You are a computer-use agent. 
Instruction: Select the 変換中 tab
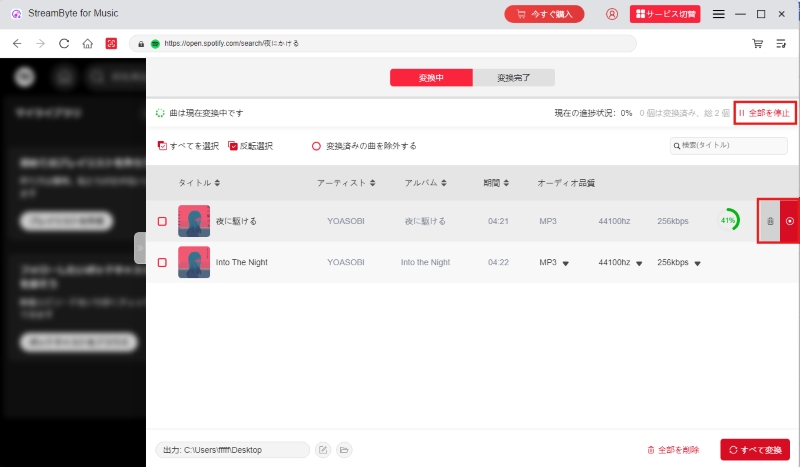coord(430,78)
